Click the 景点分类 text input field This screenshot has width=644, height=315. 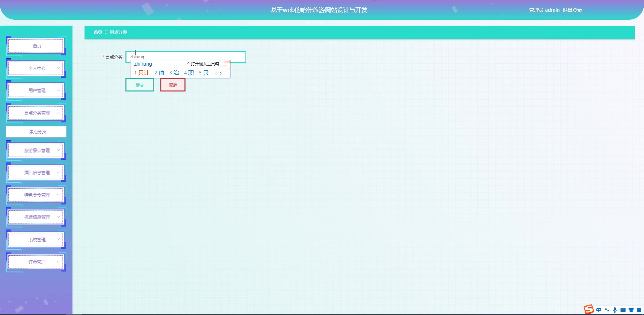tap(186, 57)
